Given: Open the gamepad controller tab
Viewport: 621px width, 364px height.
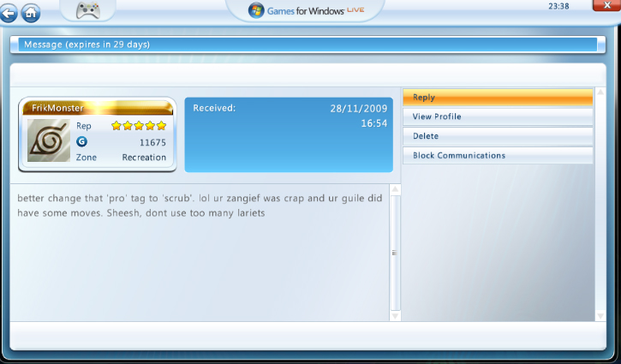Looking at the screenshot, I should point(88,11).
